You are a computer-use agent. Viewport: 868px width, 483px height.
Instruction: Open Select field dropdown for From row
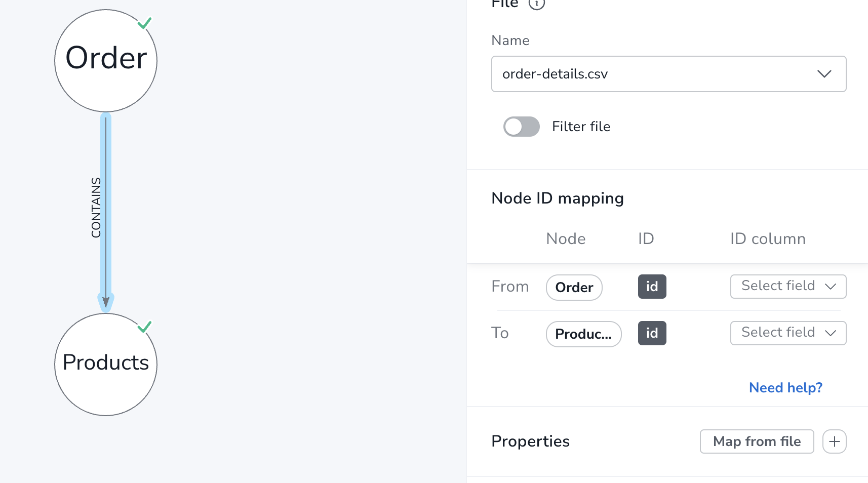(788, 287)
